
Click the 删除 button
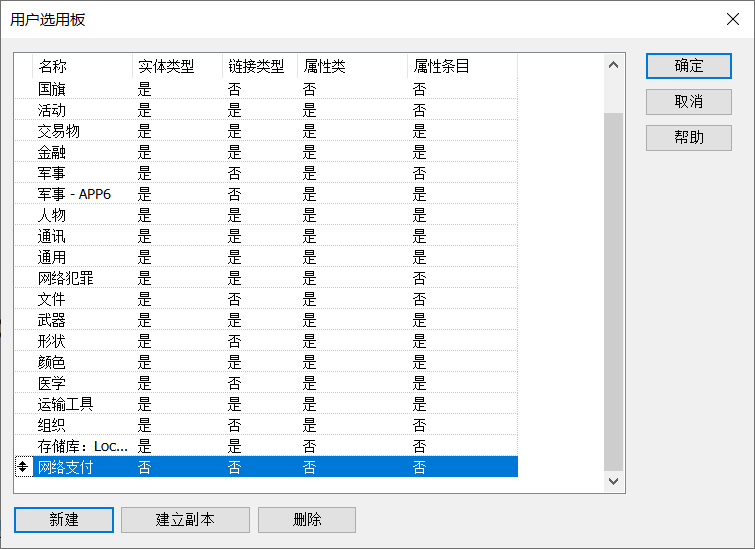pyautogui.click(x=307, y=520)
